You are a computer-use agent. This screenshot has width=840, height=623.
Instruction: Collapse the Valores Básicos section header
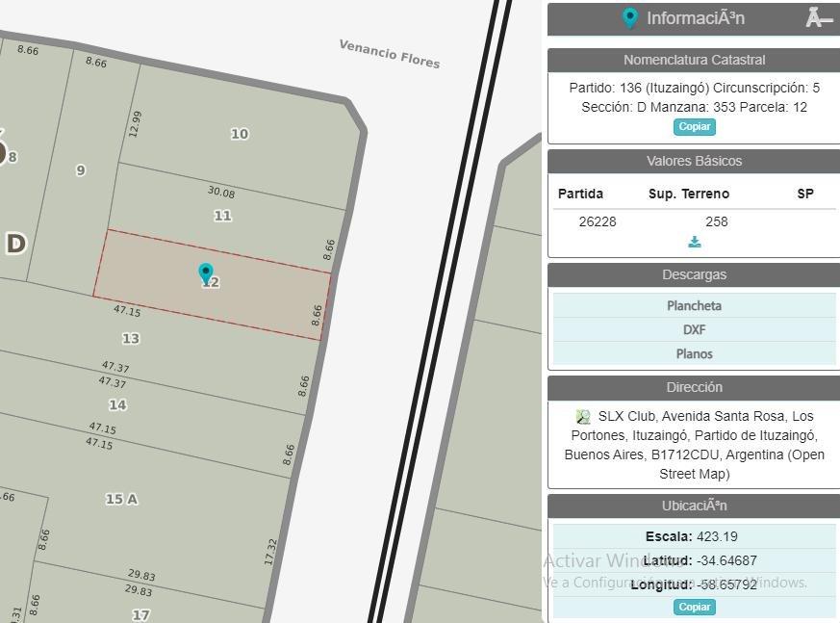[x=694, y=161]
